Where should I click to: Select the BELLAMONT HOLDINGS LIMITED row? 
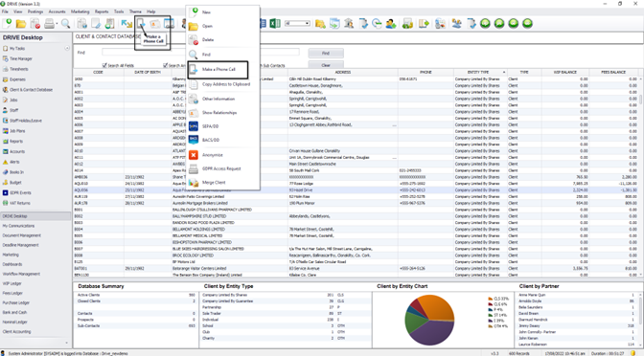point(356,230)
